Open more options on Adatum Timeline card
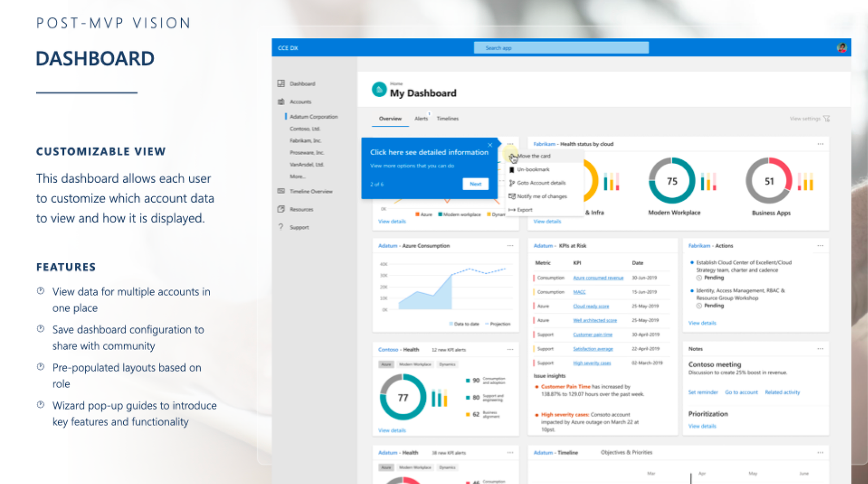Image resolution: width=868 pixels, height=484 pixels. click(820, 453)
